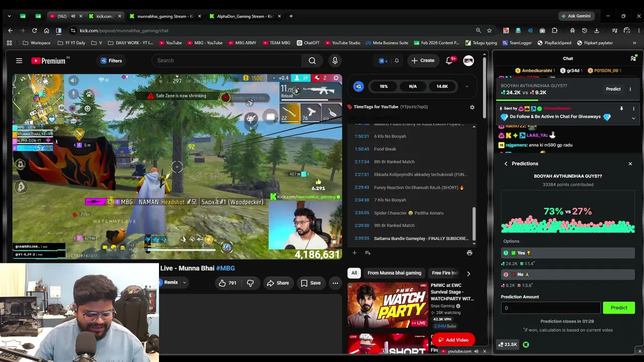Start voice search with the microphone
Image resolution: width=644 pixels, height=362 pixels.
(335, 61)
